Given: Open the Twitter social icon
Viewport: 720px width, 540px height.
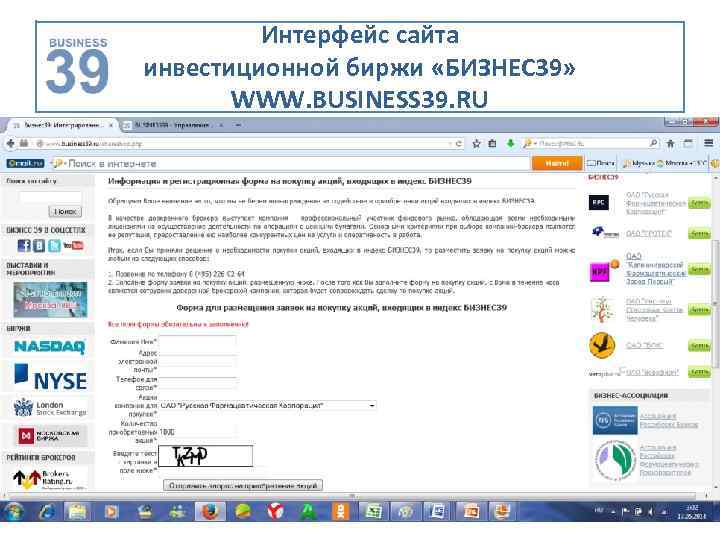Looking at the screenshot, I should pyautogui.click(x=54, y=246).
